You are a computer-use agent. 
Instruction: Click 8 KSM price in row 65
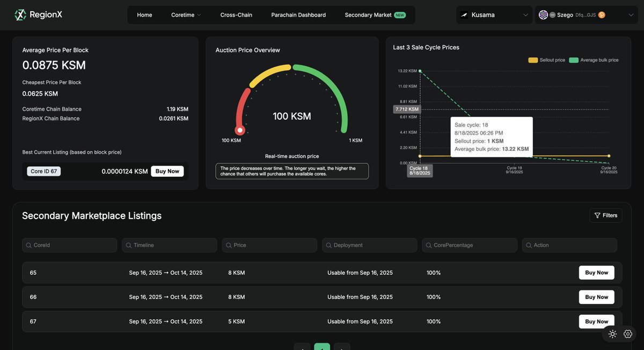tap(237, 273)
